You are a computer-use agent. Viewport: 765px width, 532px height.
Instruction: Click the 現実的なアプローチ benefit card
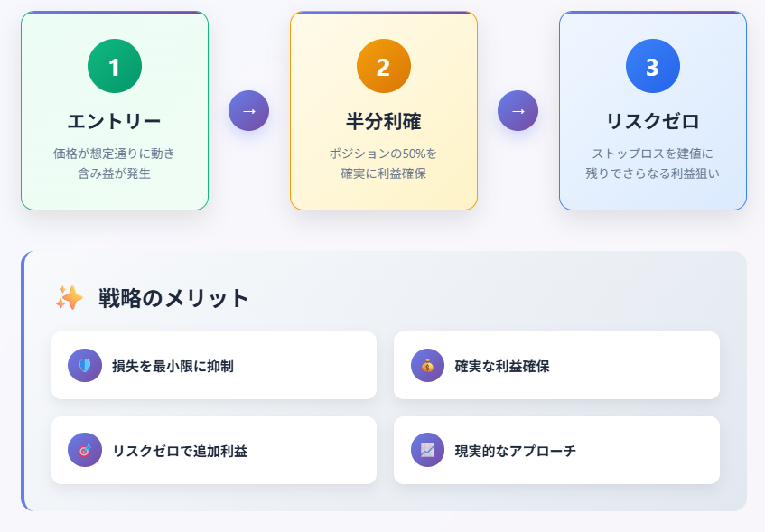556,450
